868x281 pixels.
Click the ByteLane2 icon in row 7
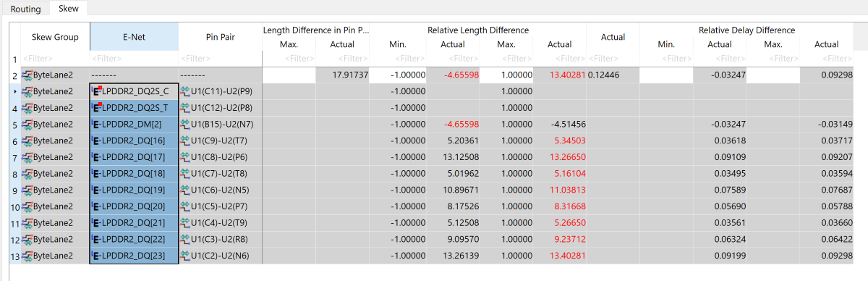click(27, 157)
